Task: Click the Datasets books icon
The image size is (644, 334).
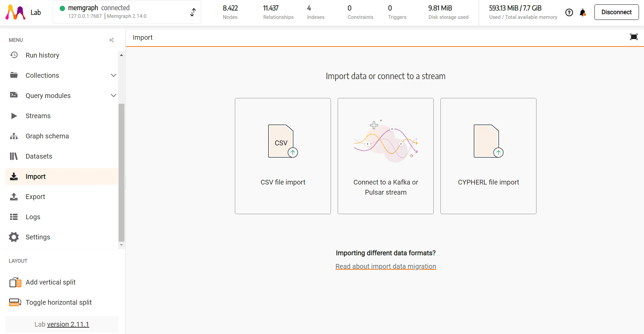Action: coord(14,156)
